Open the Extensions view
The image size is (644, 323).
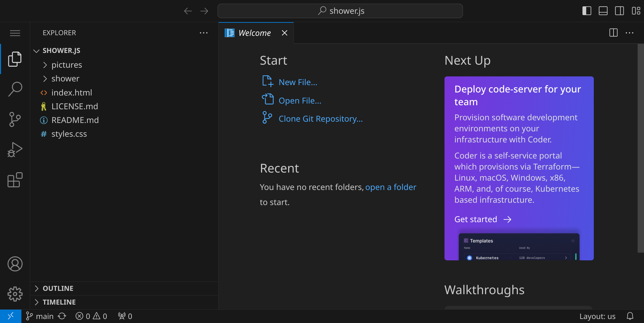pos(15,180)
